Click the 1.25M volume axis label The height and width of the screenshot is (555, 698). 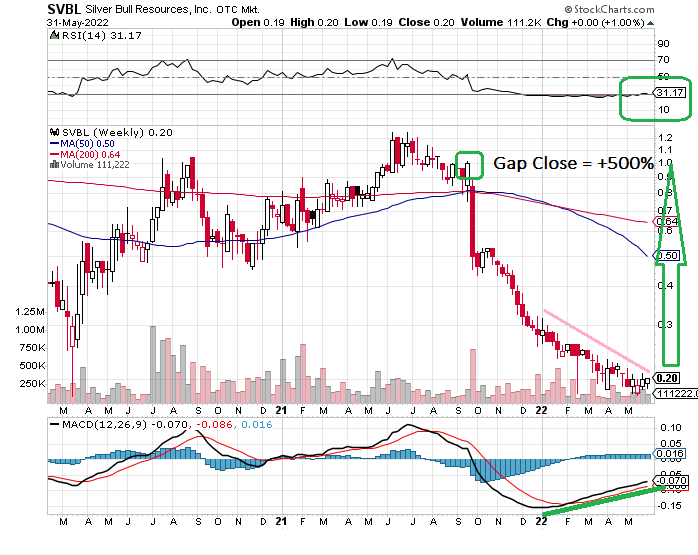pyautogui.click(x=30, y=312)
